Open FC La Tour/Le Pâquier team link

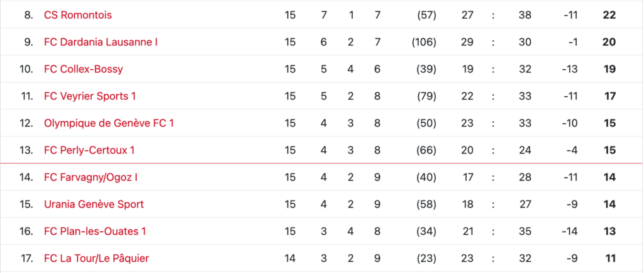[96, 259]
